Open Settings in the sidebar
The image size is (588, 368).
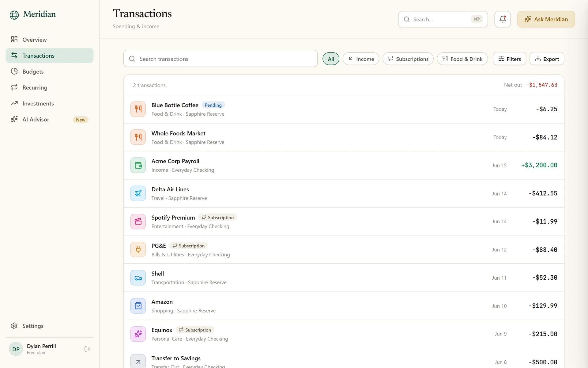click(x=50, y=326)
